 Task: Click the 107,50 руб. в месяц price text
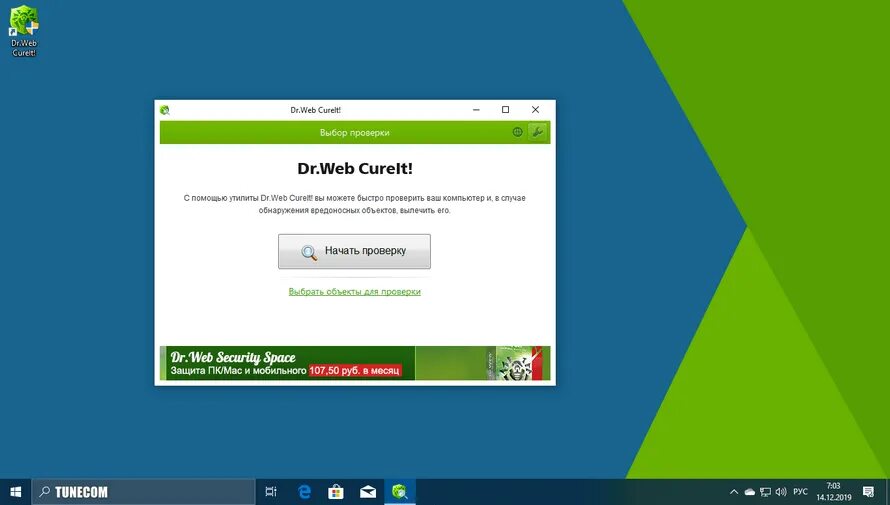point(355,371)
